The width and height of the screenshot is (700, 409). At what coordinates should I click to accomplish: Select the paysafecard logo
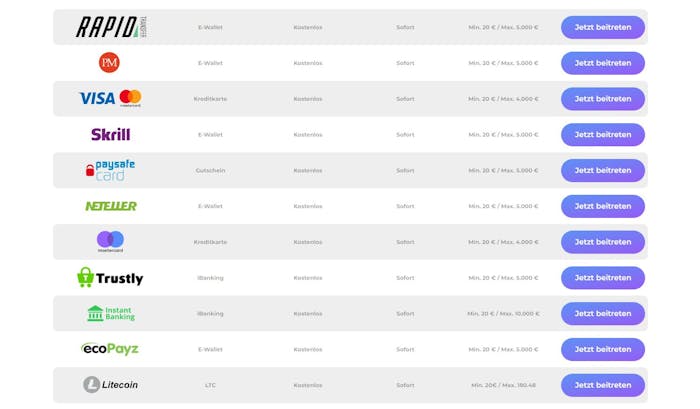(x=110, y=170)
